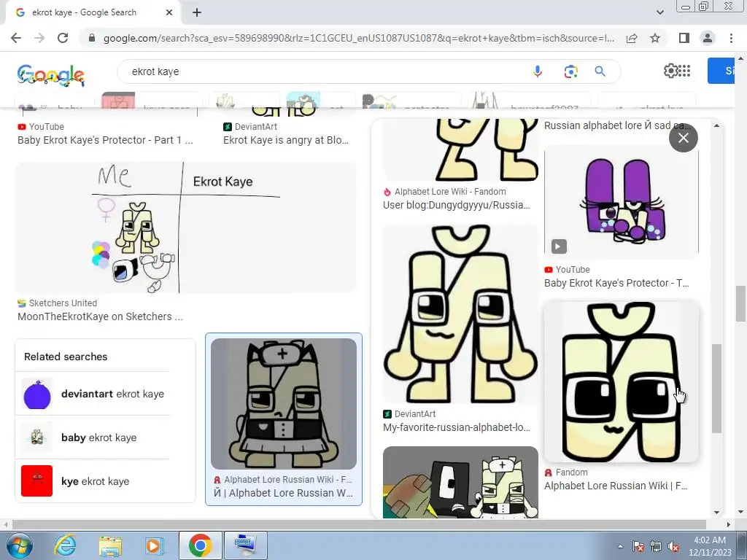Start a voice search with the microphone
The image size is (747, 560).
538,71
